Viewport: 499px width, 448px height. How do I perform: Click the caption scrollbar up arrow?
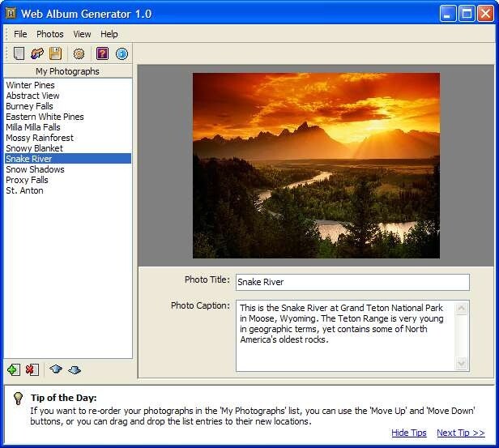[462, 308]
